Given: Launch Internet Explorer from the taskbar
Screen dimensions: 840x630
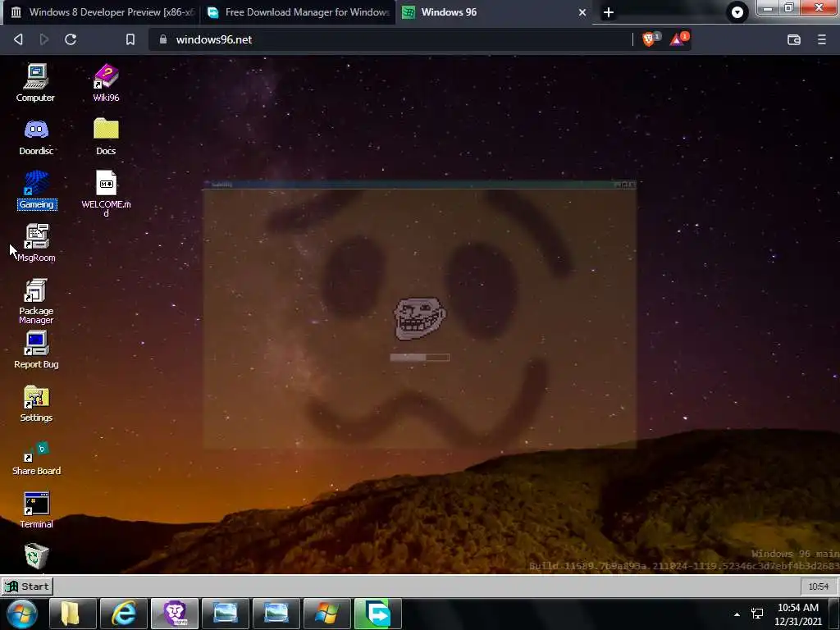Looking at the screenshot, I should coord(123,614).
